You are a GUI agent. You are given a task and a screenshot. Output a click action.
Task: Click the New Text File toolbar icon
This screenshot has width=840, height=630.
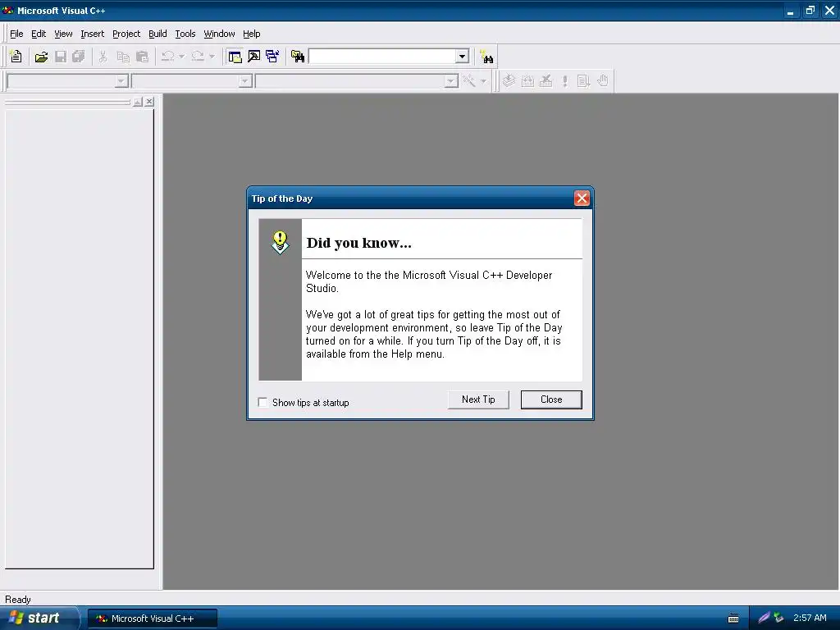(x=16, y=57)
